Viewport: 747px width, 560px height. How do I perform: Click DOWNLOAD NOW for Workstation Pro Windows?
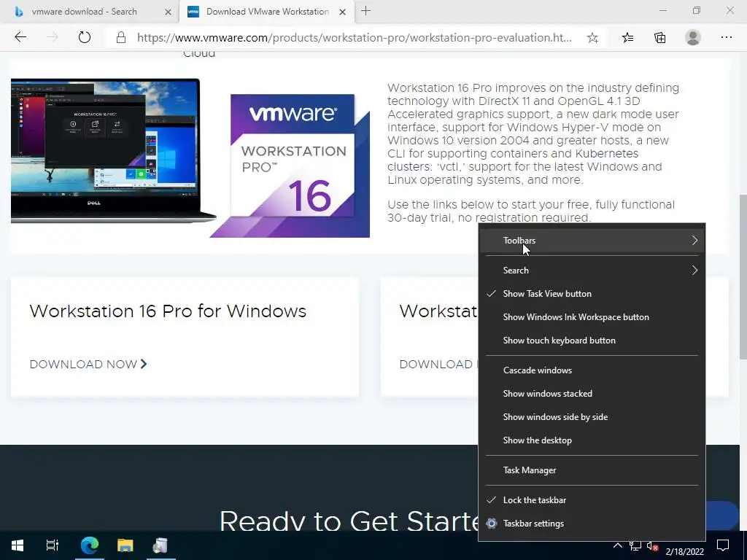click(x=88, y=365)
